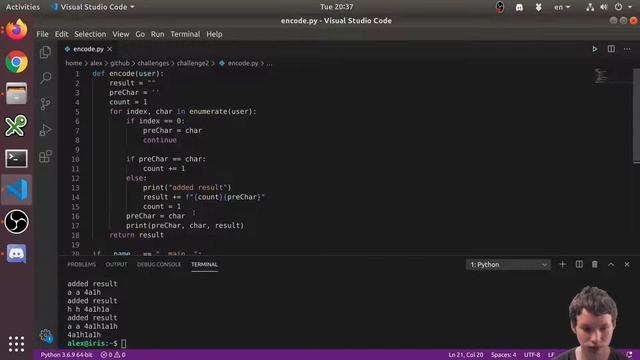Image resolution: width=640 pixels, height=360 pixels.
Task: Open the Terminal app from dock
Action: [x=16, y=158]
